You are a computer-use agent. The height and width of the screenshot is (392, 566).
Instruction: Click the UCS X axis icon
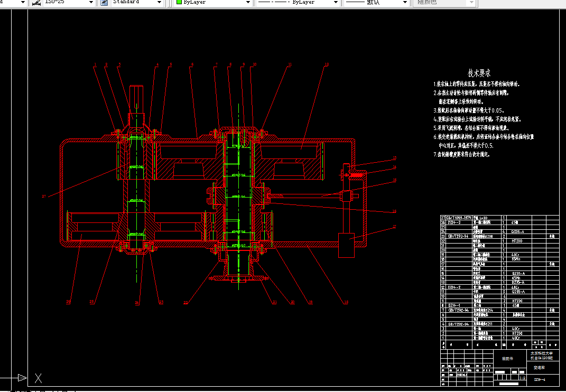pos(38,378)
